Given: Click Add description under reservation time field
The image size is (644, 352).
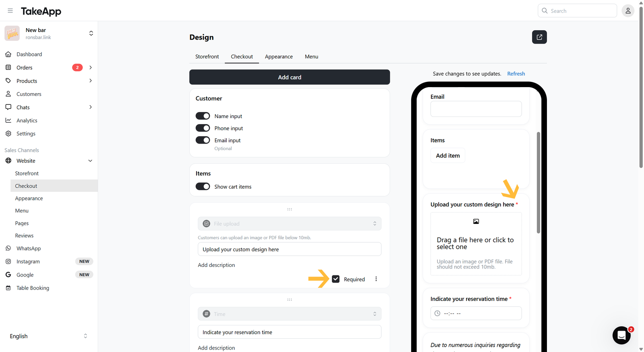Looking at the screenshot, I should click(x=216, y=348).
